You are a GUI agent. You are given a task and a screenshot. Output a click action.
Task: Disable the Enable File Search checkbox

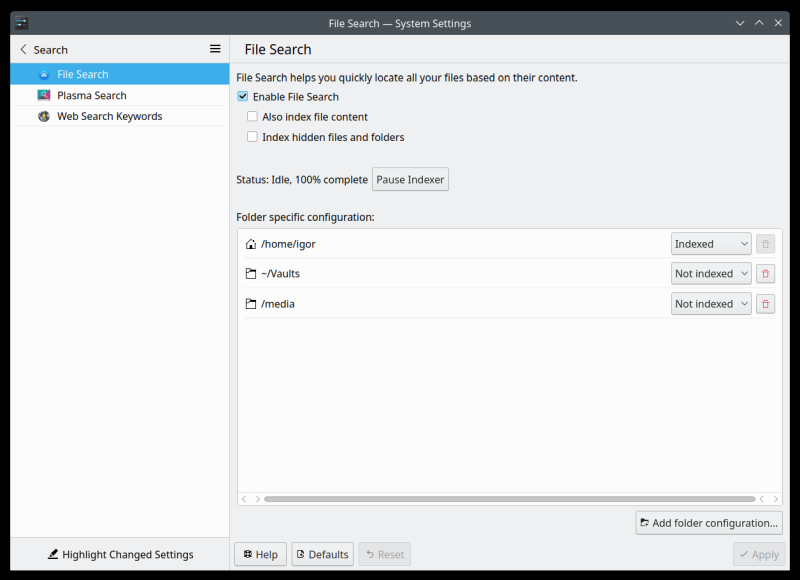242,96
